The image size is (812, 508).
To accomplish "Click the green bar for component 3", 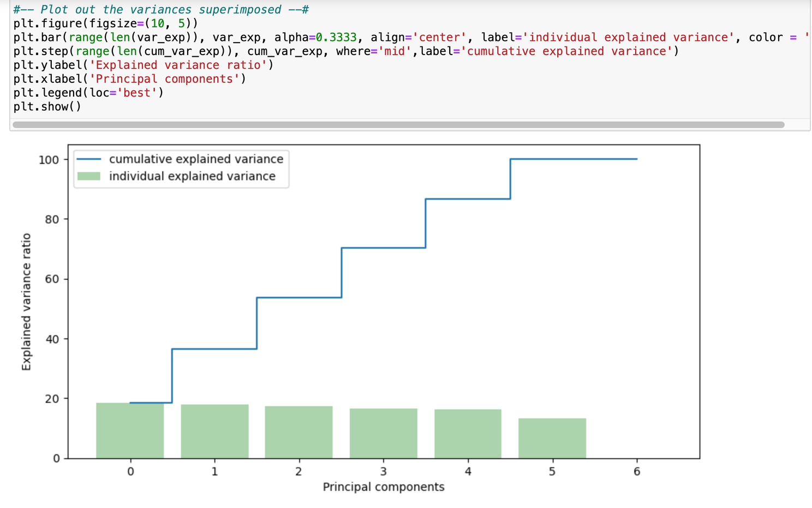I will (383, 433).
